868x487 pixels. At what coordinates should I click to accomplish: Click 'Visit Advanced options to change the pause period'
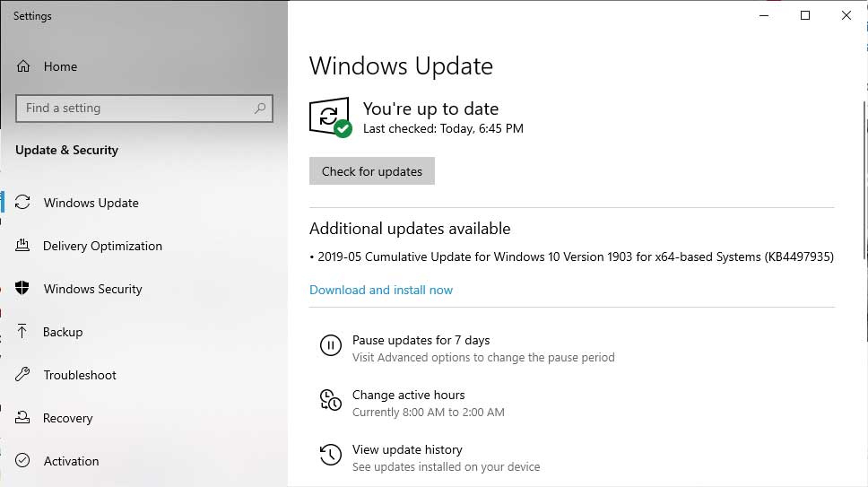click(x=483, y=358)
